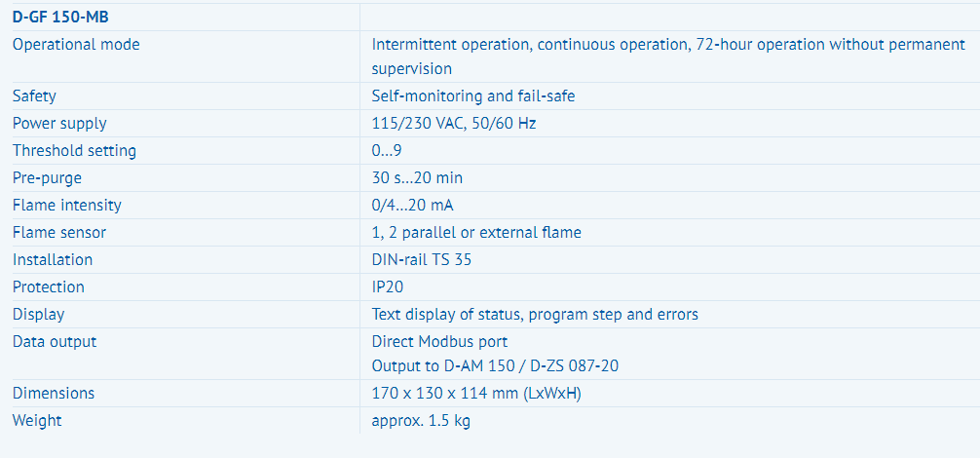Screen dimensions: 980x458
Task: Click the Output to D-AM 150 line
Action: point(495,365)
